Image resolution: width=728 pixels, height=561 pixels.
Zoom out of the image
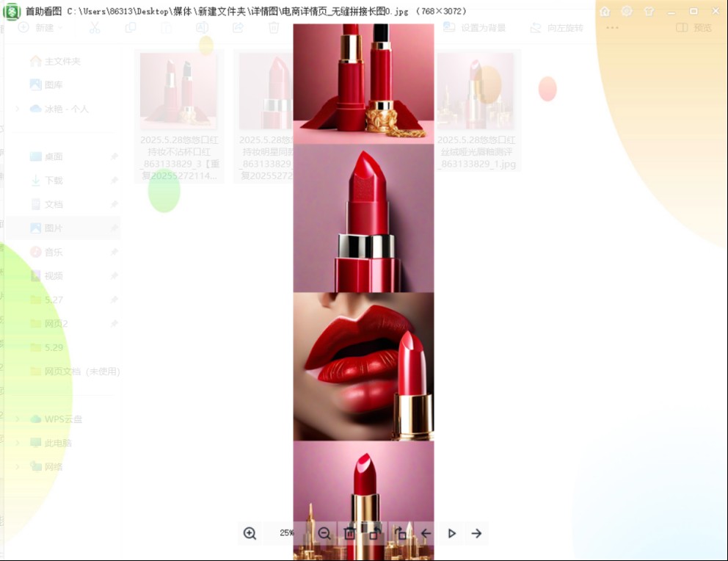tap(324, 533)
